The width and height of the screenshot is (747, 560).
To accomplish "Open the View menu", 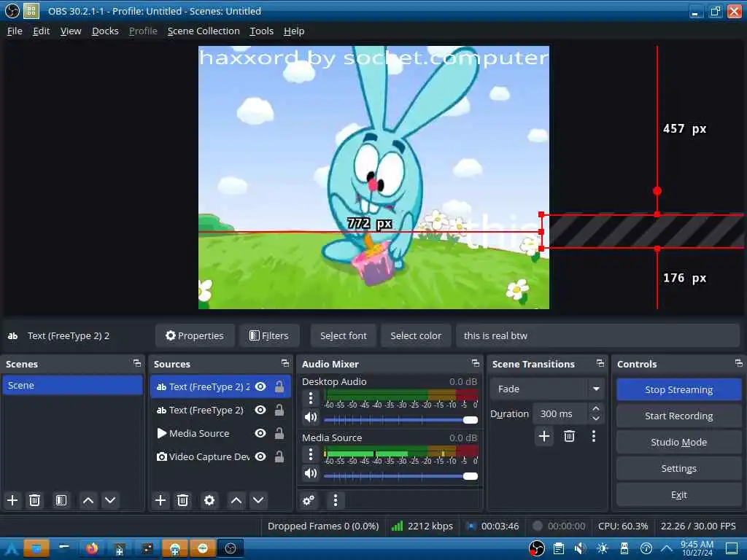I will (71, 31).
